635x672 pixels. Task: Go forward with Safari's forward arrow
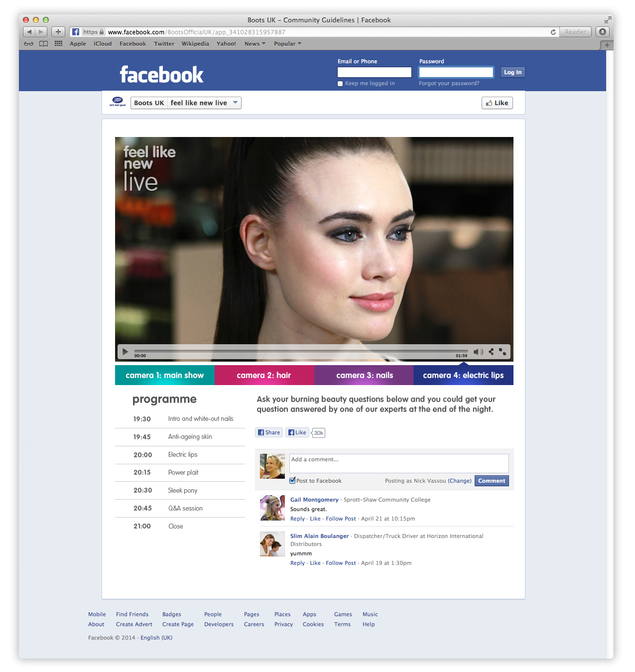coord(41,32)
